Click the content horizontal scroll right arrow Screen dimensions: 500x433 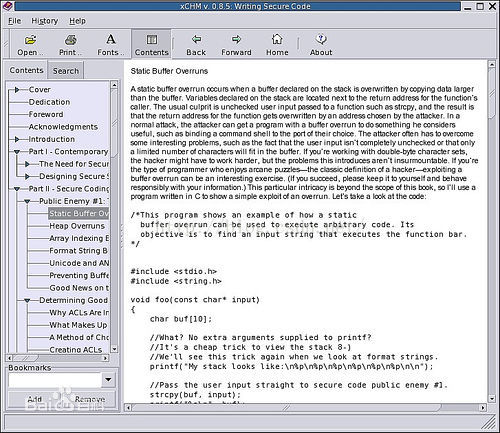(483, 407)
